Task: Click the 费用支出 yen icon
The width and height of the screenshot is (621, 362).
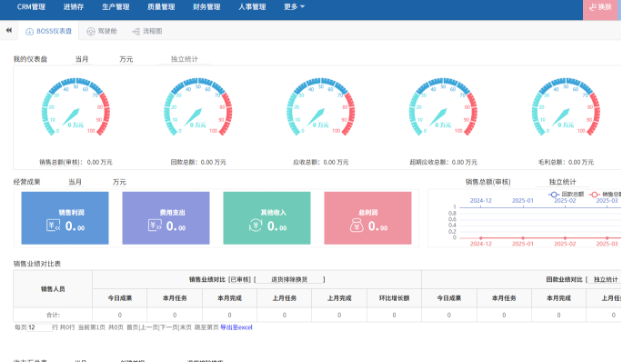Action: point(154,225)
